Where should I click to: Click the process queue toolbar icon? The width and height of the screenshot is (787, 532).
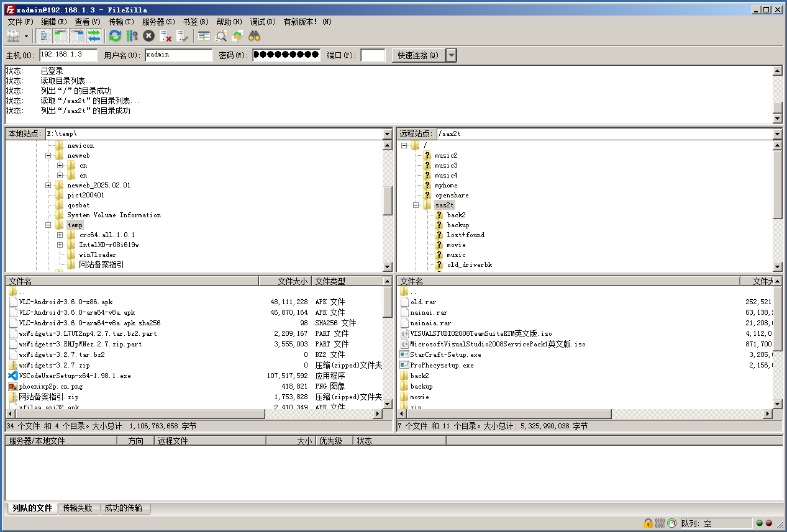pos(132,36)
